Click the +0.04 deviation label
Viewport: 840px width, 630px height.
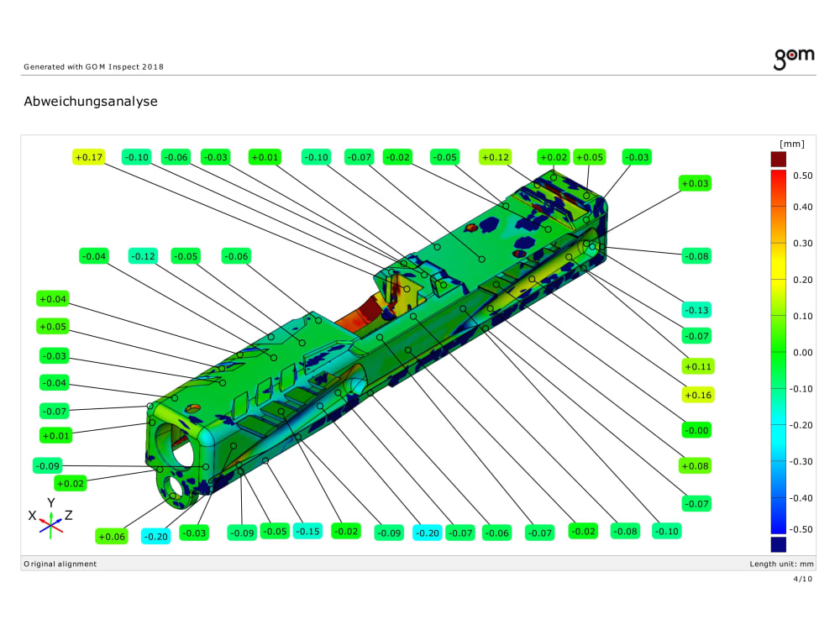53,299
